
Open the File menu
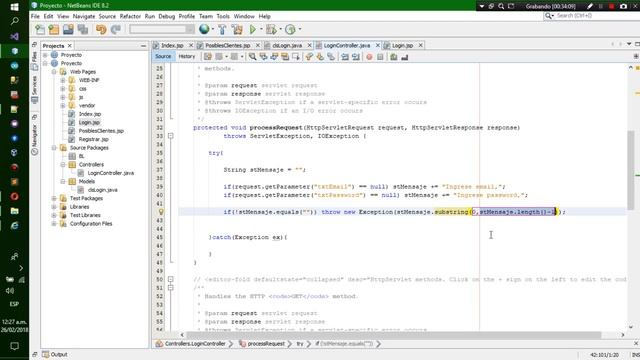(35, 16)
